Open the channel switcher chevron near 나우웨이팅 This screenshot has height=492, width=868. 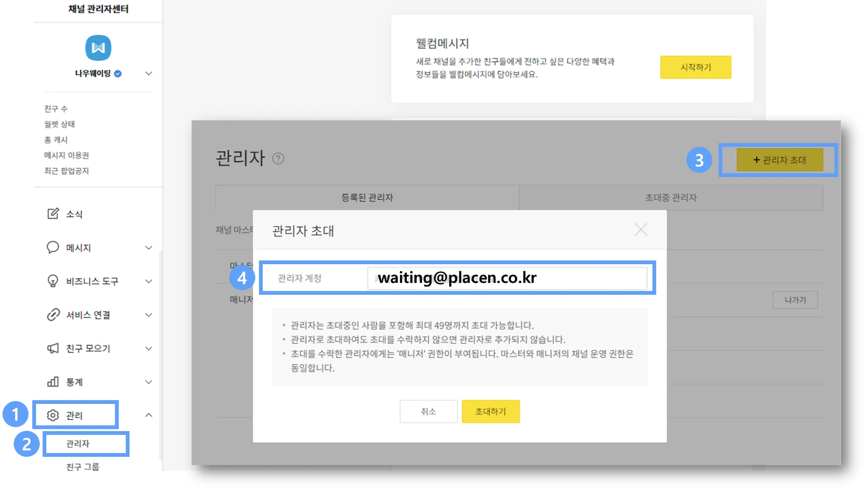pyautogui.click(x=149, y=74)
